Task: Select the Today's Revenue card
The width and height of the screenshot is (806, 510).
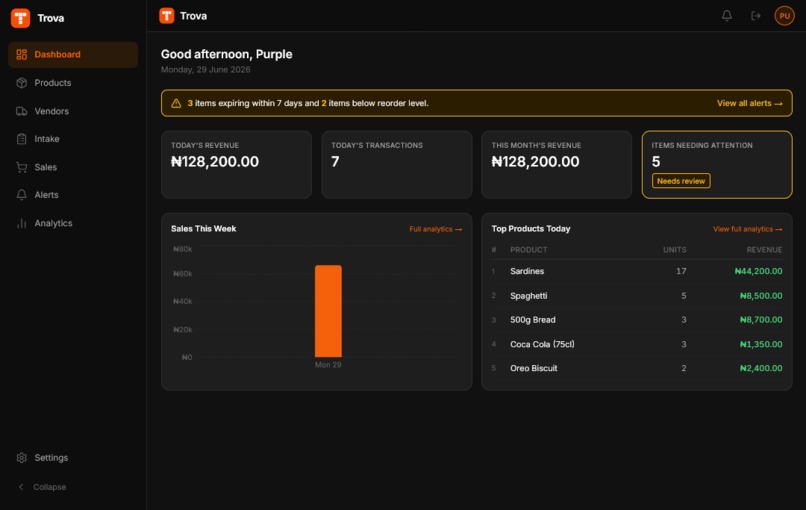Action: pyautogui.click(x=236, y=165)
